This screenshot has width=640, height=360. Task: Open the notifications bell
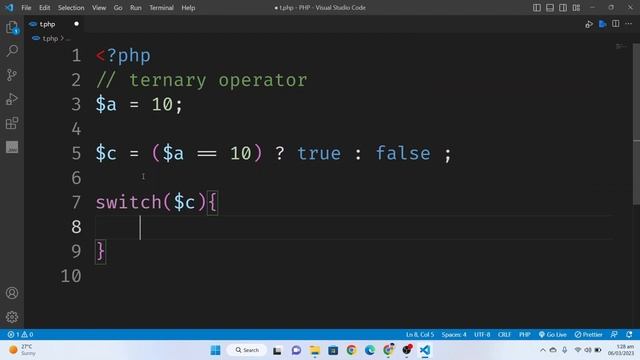629,335
